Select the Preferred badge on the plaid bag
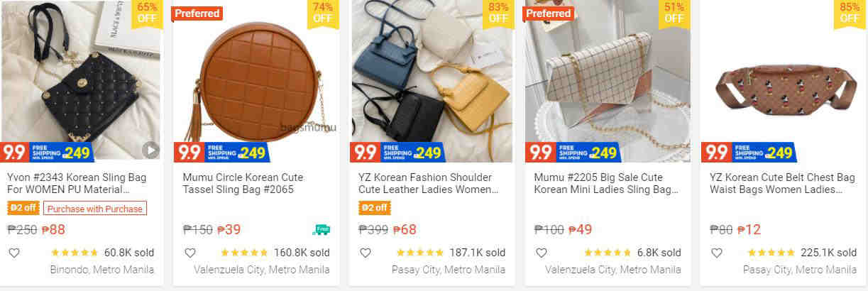Screen dimensions: 868x291 [548, 13]
